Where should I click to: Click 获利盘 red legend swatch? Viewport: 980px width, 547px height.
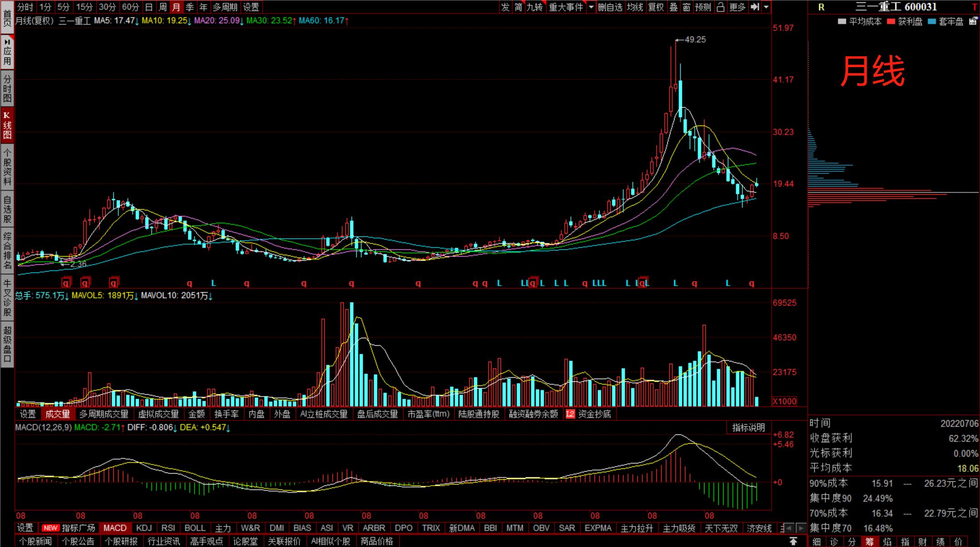click(x=891, y=21)
